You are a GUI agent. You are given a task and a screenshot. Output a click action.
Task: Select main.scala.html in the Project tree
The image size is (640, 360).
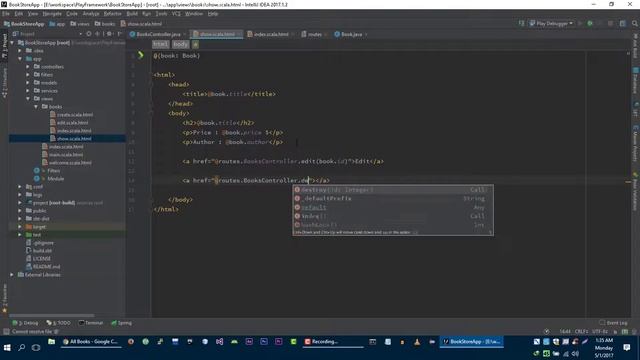point(63,155)
